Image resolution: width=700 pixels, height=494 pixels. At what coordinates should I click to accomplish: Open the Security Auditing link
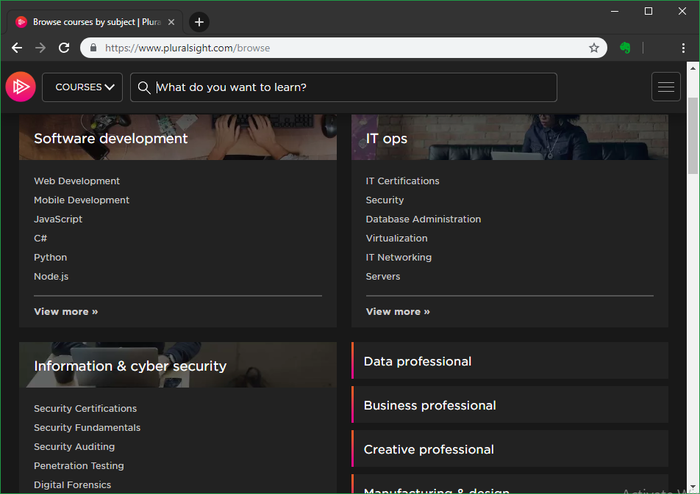[74, 447]
